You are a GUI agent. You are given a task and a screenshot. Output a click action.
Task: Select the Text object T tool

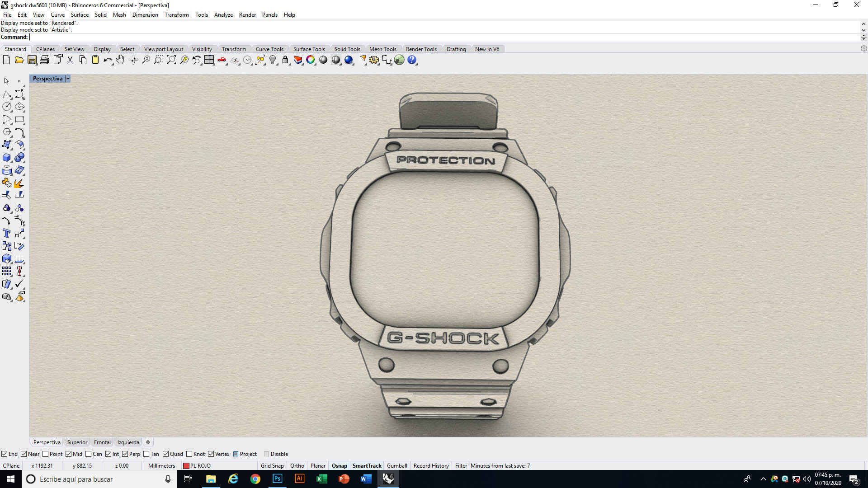click(7, 233)
